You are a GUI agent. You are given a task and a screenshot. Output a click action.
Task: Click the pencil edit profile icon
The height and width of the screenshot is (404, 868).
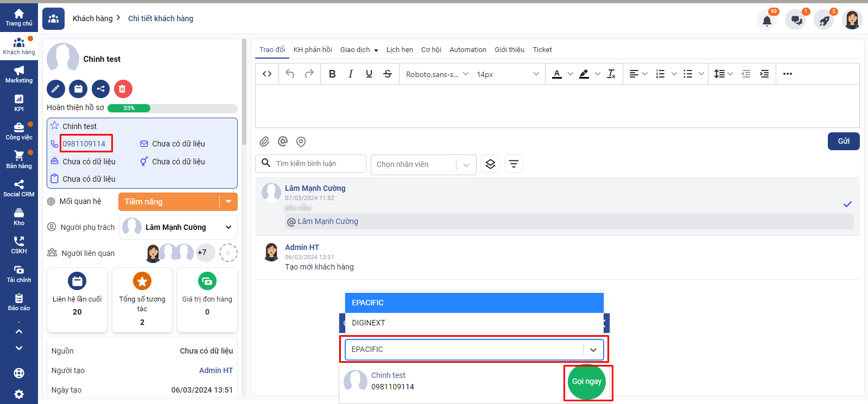tap(56, 89)
